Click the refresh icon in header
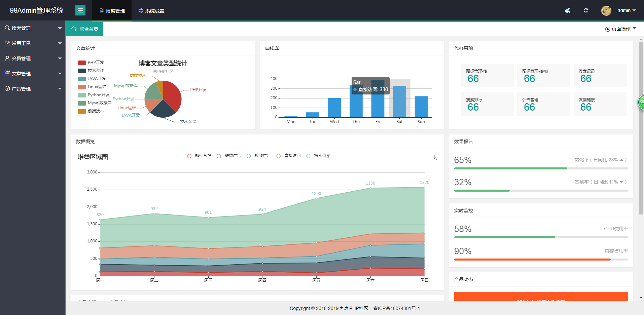Image resolution: width=644 pixels, height=315 pixels. 585,10
